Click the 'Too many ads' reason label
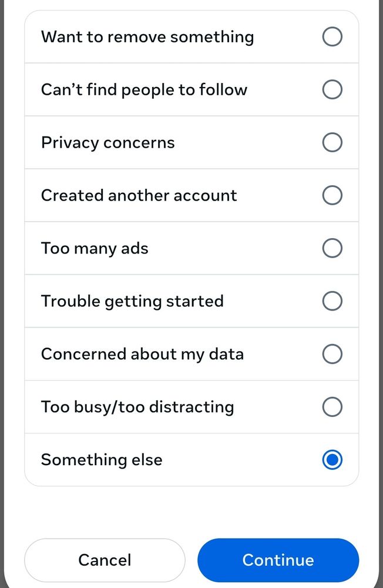The image size is (383, 588). click(x=95, y=248)
